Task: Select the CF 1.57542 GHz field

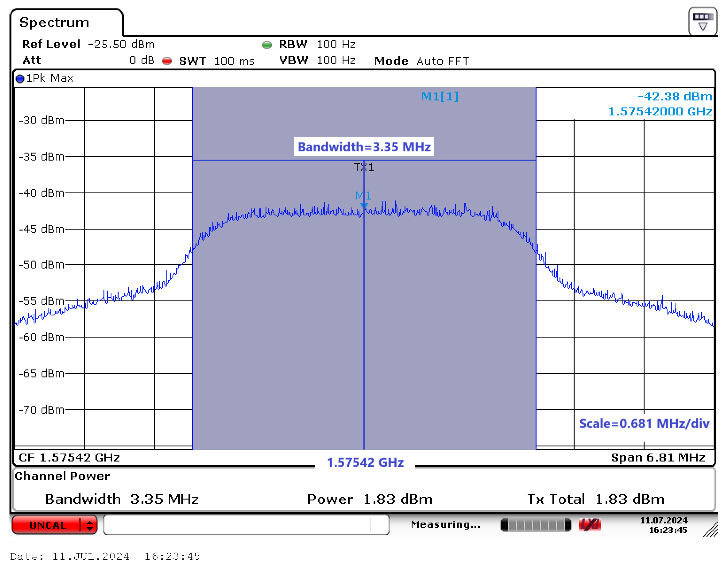Action: coord(69,457)
